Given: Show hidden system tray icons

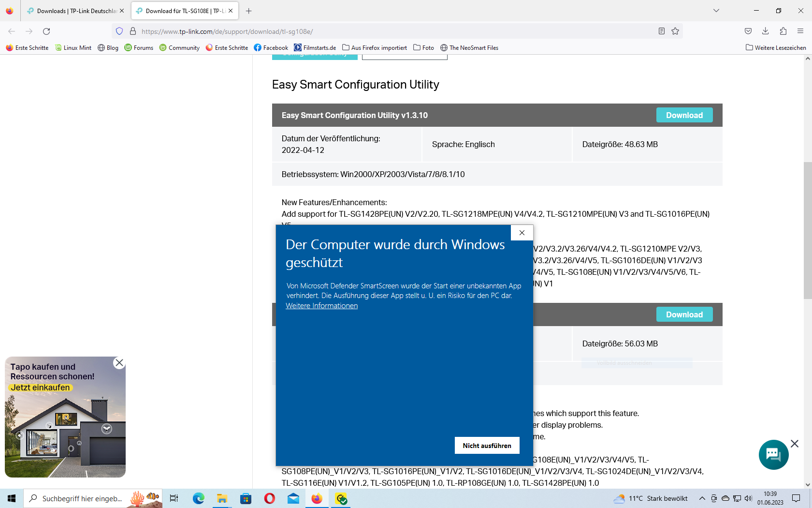Looking at the screenshot, I should point(702,498).
